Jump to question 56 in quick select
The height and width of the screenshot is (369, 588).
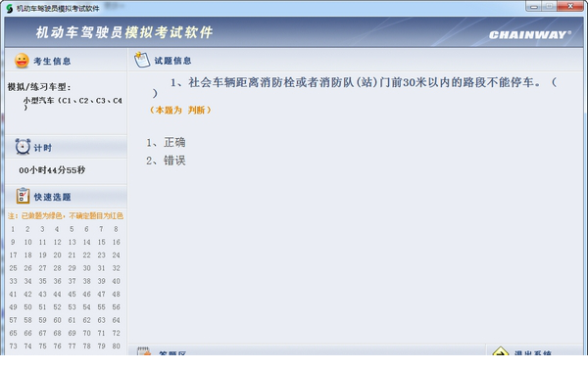117,307
